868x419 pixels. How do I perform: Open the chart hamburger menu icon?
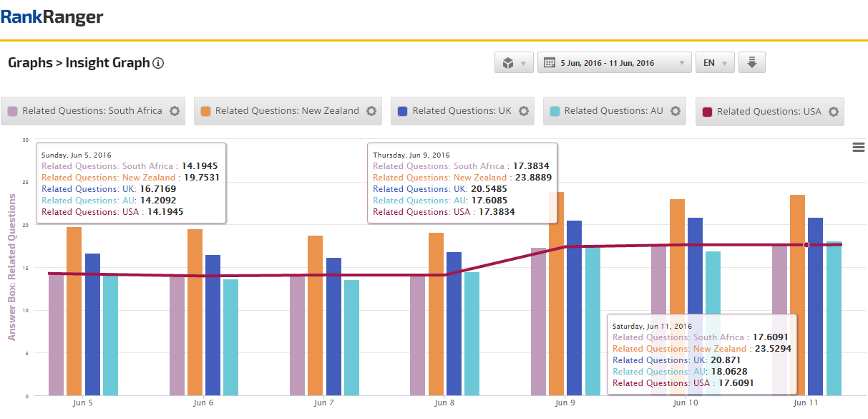(859, 147)
